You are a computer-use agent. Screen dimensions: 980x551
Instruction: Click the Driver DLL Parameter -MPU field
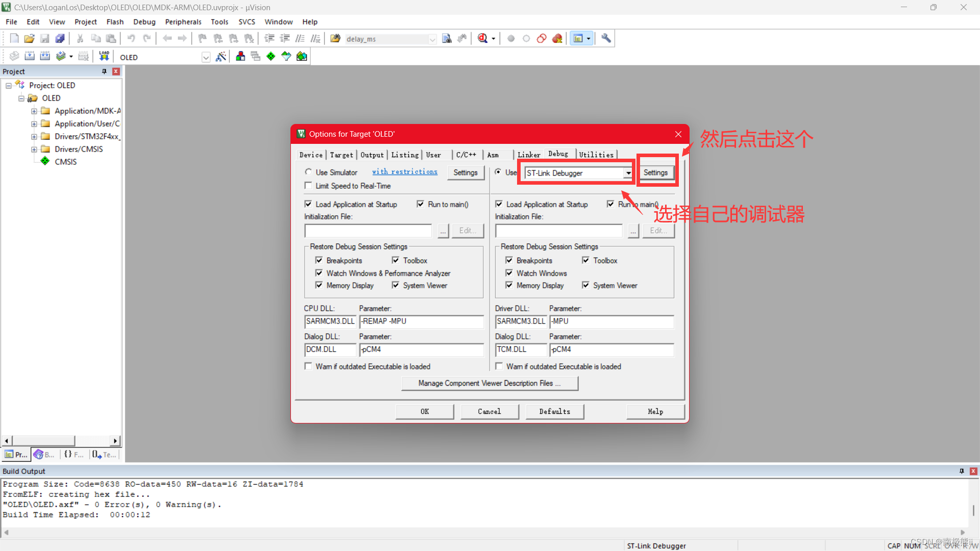click(x=611, y=321)
